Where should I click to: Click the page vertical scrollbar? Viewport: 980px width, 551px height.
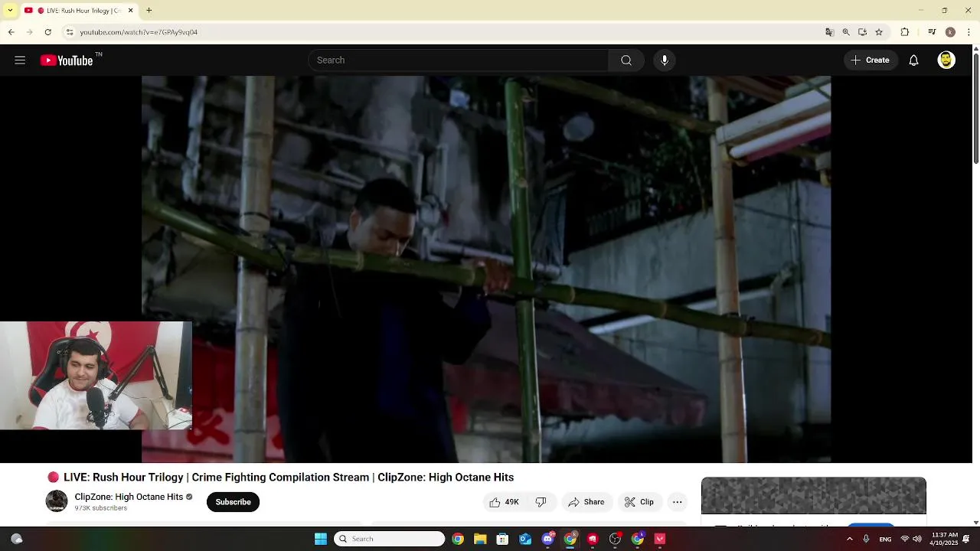pyautogui.click(x=975, y=107)
